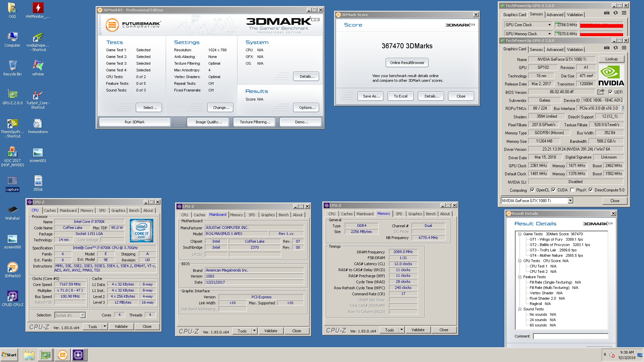
Task: Click the Run 3DMark button
Action: click(x=135, y=122)
